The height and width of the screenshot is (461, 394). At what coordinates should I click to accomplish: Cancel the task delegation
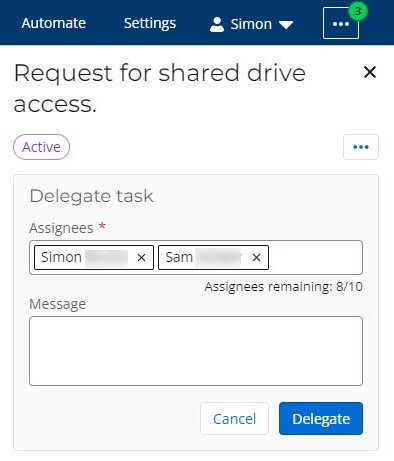click(234, 418)
